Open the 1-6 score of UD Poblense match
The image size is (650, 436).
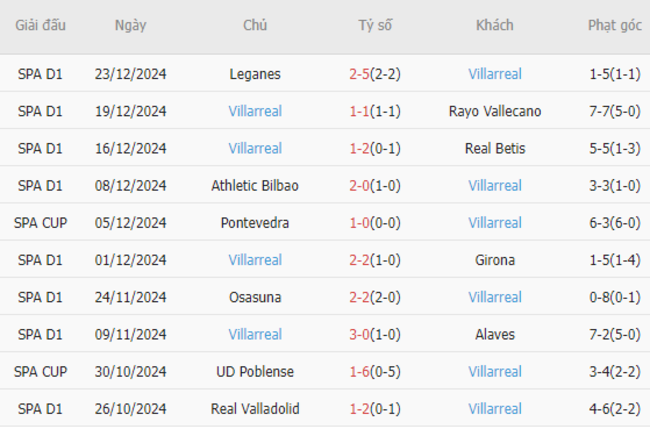click(359, 372)
